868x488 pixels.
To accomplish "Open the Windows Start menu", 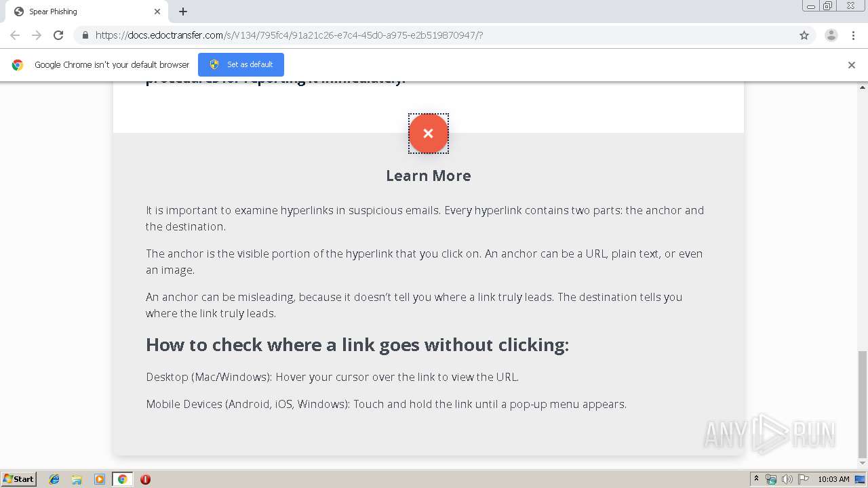I will click(19, 479).
